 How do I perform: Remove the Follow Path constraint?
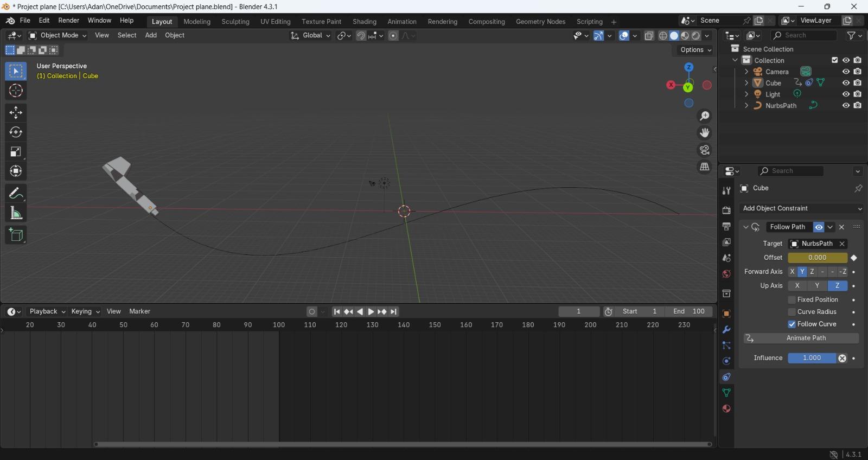[x=842, y=227]
